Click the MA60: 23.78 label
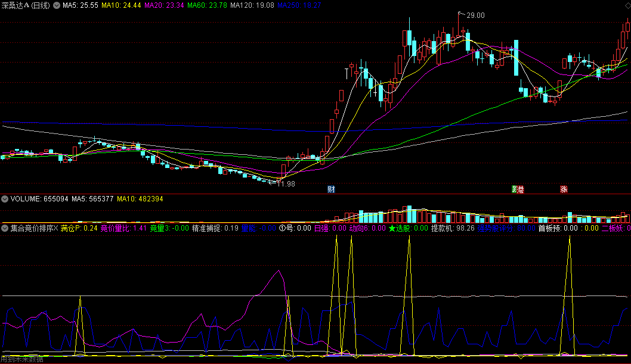Image resolution: width=631 pixels, height=364 pixels. pos(207,5)
